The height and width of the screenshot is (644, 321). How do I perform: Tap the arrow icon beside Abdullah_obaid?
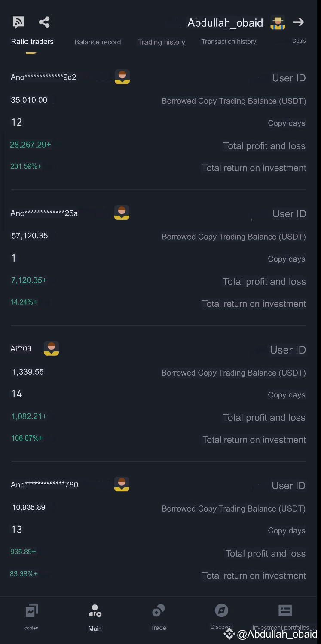(299, 22)
